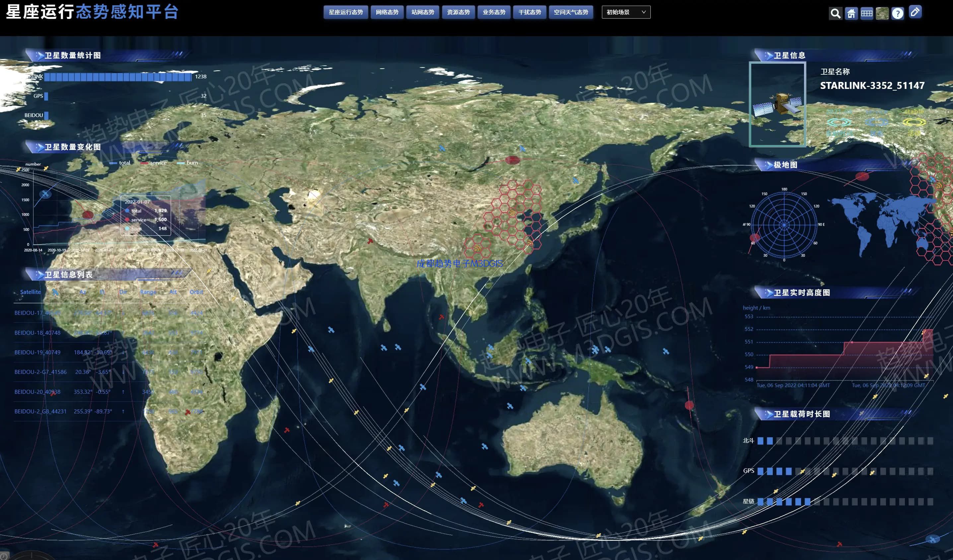
Task: Click the satellite imagery basemap icon
Action: pyautogui.click(x=882, y=14)
